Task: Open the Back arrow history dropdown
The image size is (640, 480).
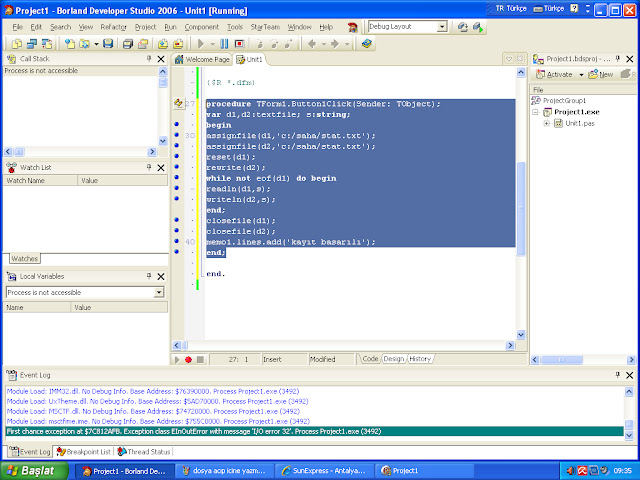Action: pyautogui.click(x=324, y=44)
